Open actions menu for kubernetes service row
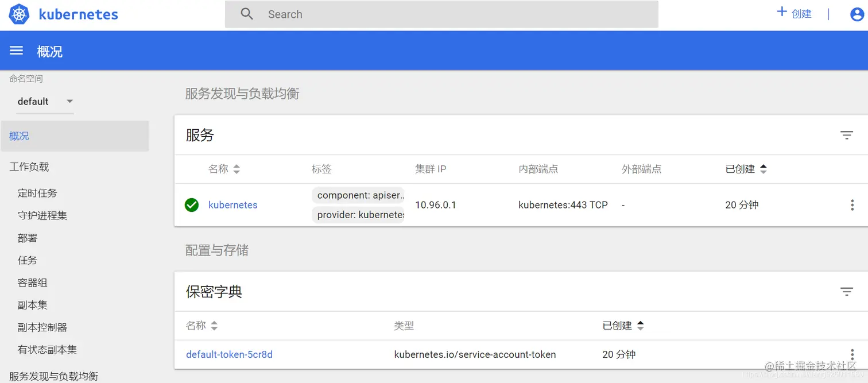Viewport: 868px width, 383px height. pos(852,205)
